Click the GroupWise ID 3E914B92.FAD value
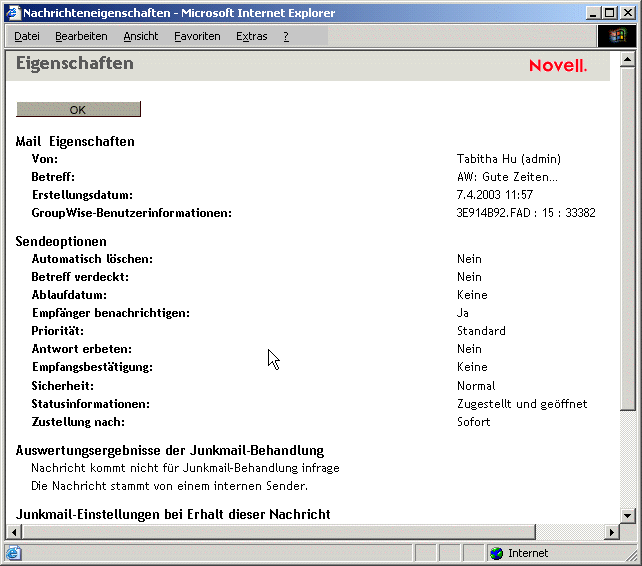642x566 pixels. [x=526, y=213]
